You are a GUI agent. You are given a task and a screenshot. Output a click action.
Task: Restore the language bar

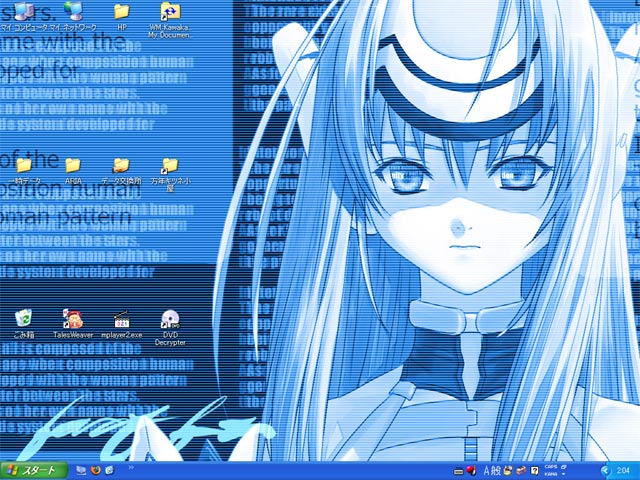(564, 467)
